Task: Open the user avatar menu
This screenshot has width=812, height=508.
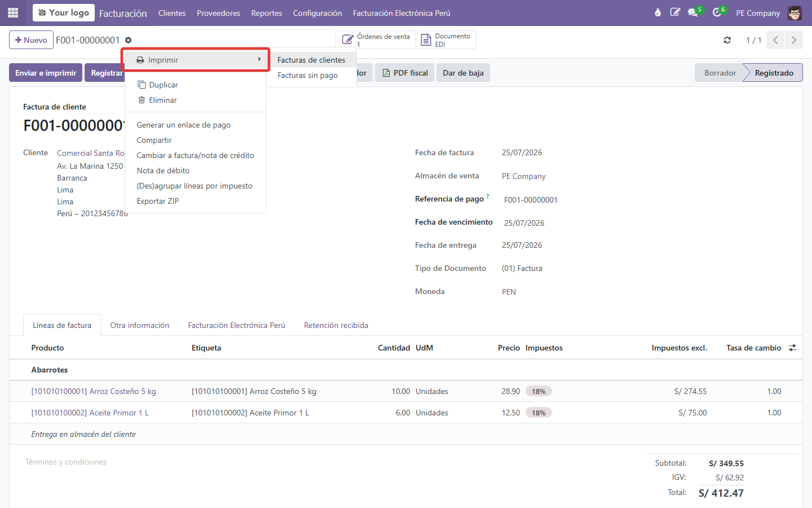Action: (795, 12)
